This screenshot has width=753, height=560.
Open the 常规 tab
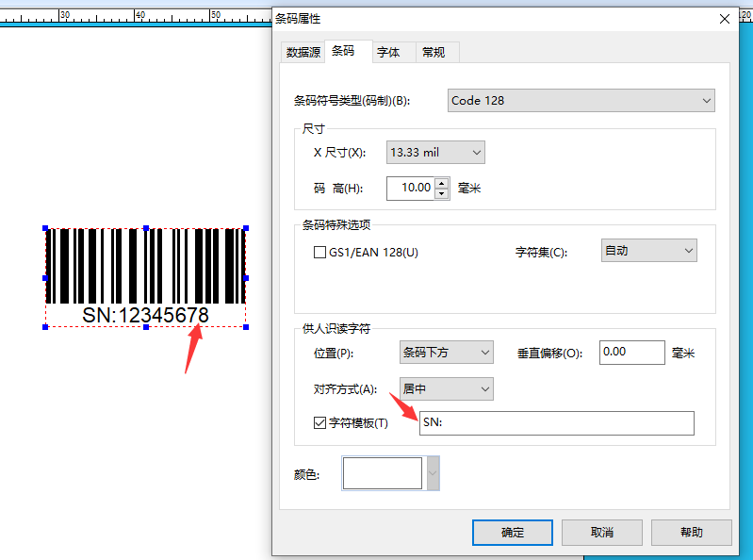point(437,53)
